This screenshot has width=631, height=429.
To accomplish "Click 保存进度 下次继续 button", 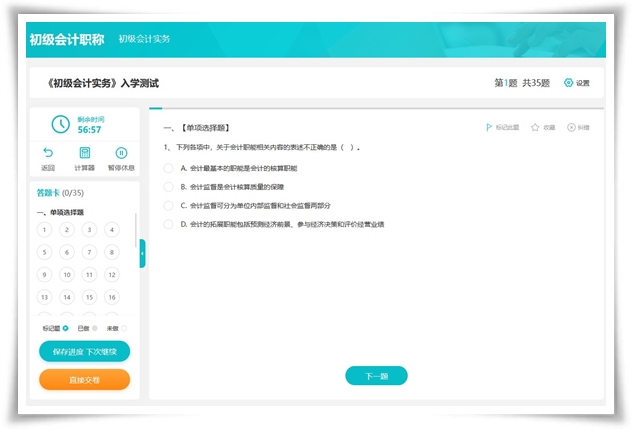I will [x=84, y=351].
